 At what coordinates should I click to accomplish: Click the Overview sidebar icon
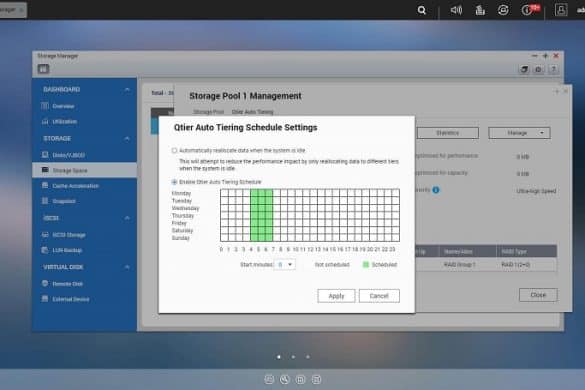click(45, 106)
